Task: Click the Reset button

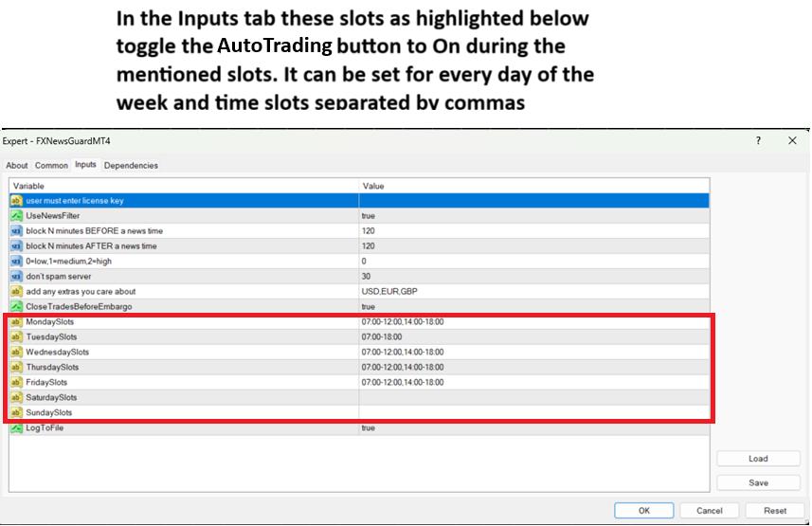Action: tap(774, 511)
